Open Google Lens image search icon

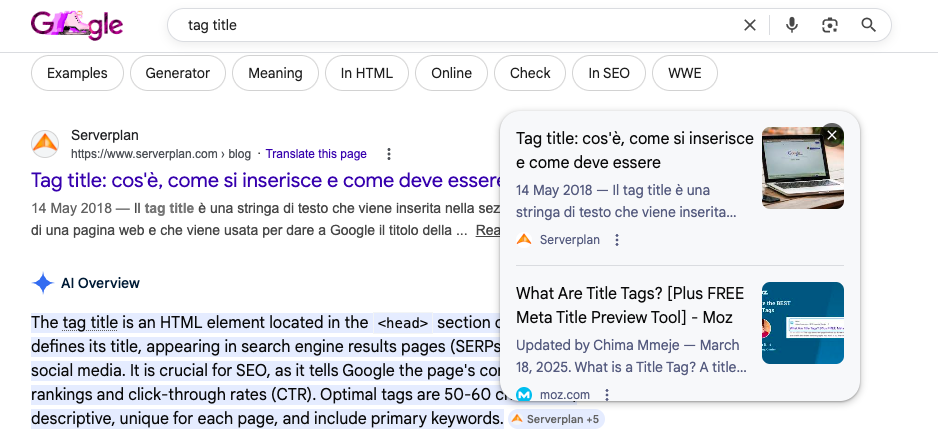pos(830,25)
